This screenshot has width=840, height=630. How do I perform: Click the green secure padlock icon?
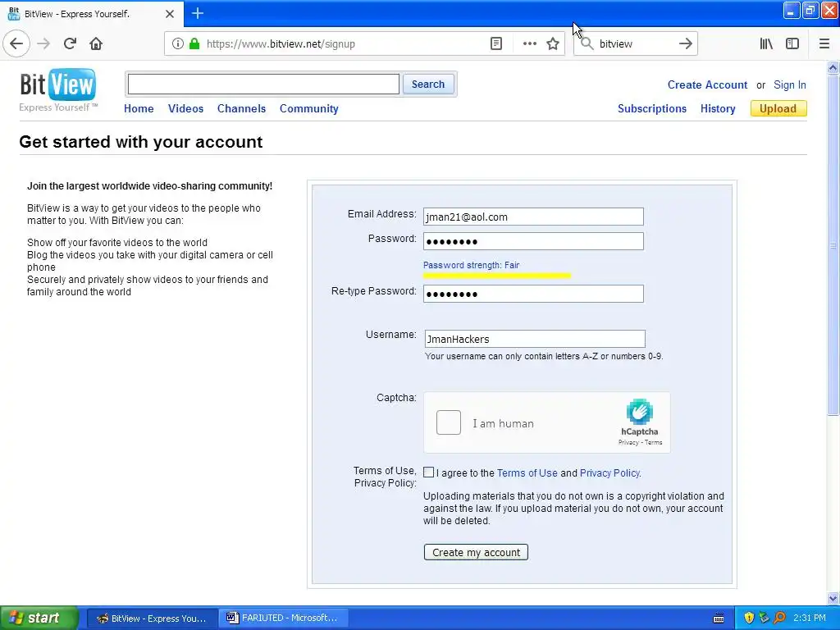pos(194,43)
